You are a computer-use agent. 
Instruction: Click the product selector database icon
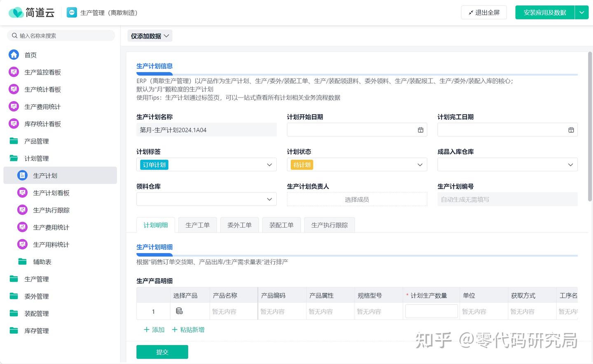179,311
